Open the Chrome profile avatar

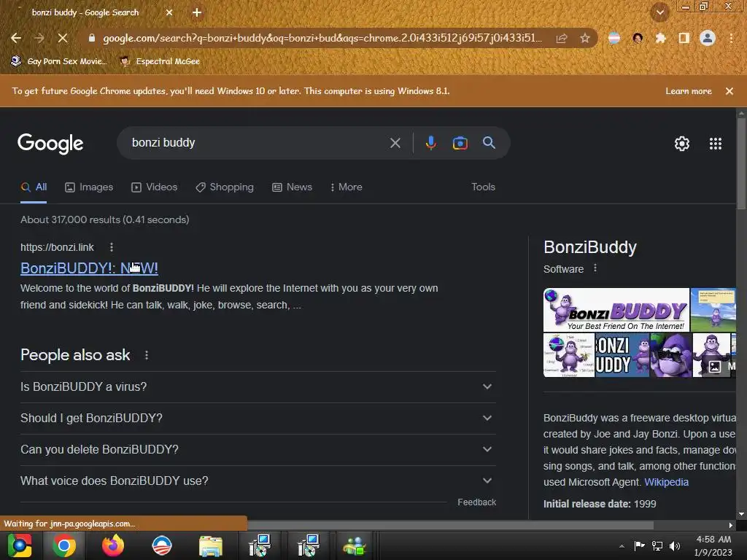coord(708,38)
